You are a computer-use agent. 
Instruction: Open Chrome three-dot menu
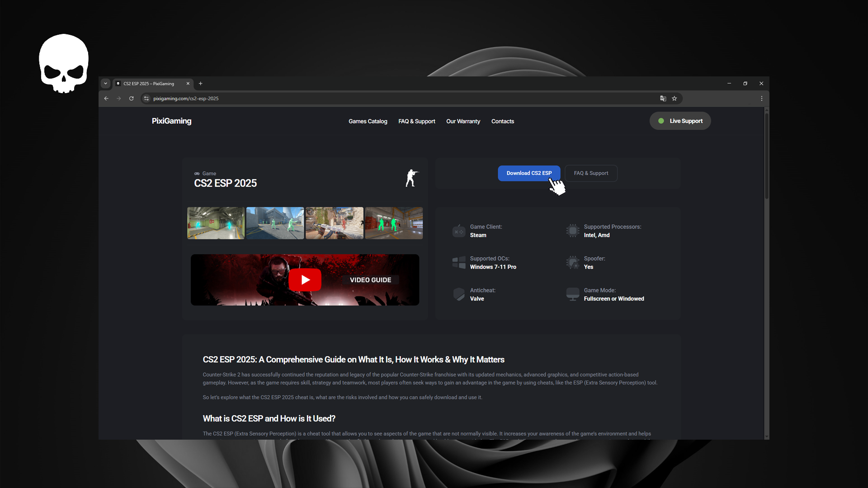click(x=762, y=99)
